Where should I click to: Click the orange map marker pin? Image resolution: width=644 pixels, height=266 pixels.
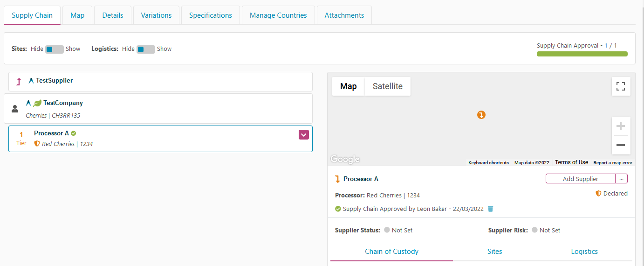coord(481,115)
